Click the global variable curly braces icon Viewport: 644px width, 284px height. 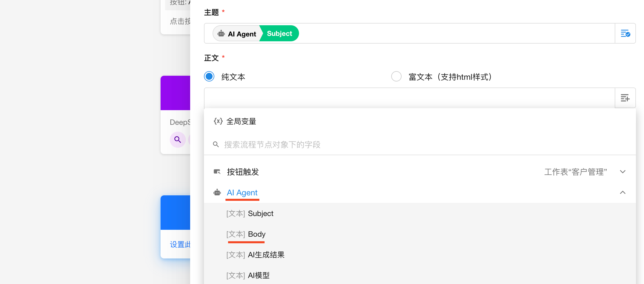[x=218, y=121]
